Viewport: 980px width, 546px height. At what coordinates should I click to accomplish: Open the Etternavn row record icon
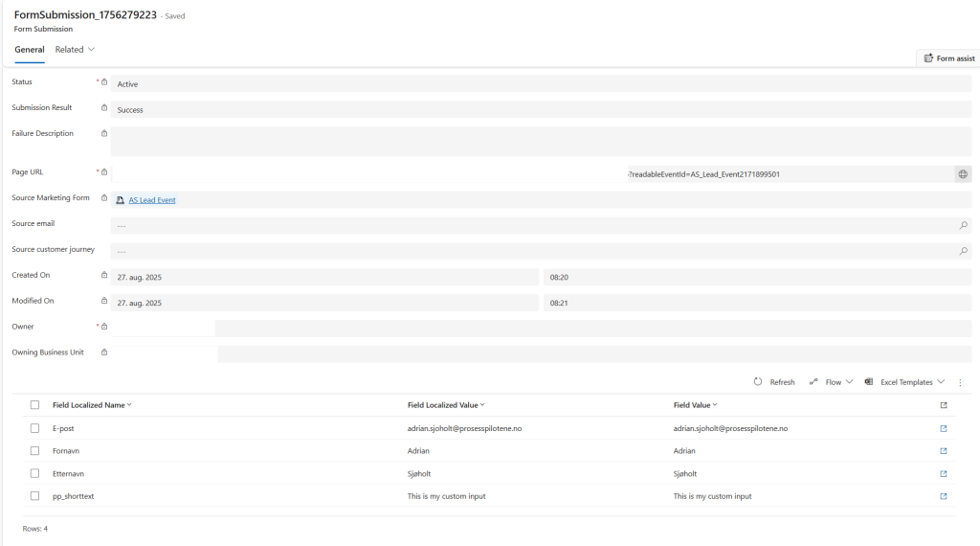click(x=944, y=473)
